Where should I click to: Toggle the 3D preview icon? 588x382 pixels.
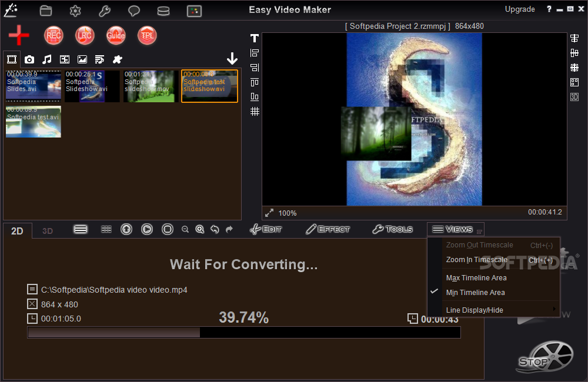[x=574, y=97]
